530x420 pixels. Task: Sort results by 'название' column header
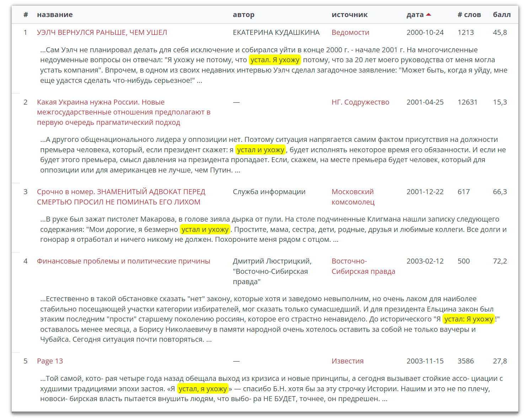click(x=55, y=15)
